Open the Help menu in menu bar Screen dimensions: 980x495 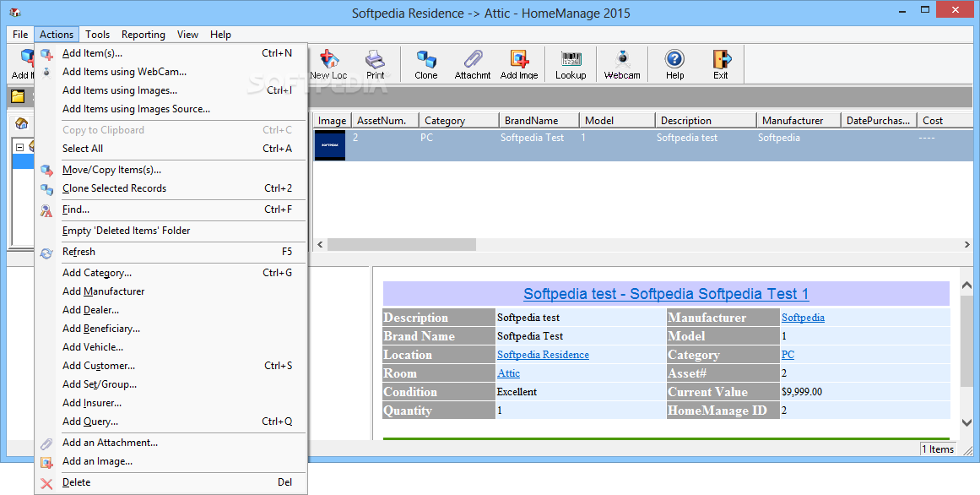(220, 35)
